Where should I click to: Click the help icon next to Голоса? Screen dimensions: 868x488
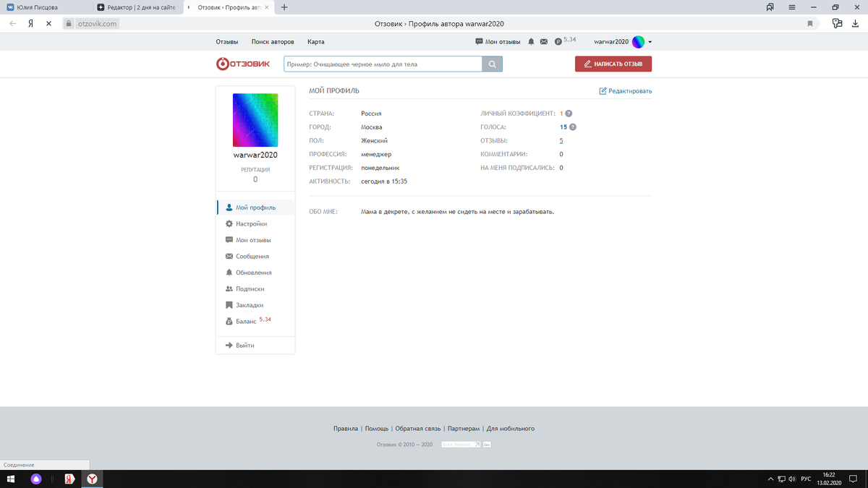tap(573, 127)
